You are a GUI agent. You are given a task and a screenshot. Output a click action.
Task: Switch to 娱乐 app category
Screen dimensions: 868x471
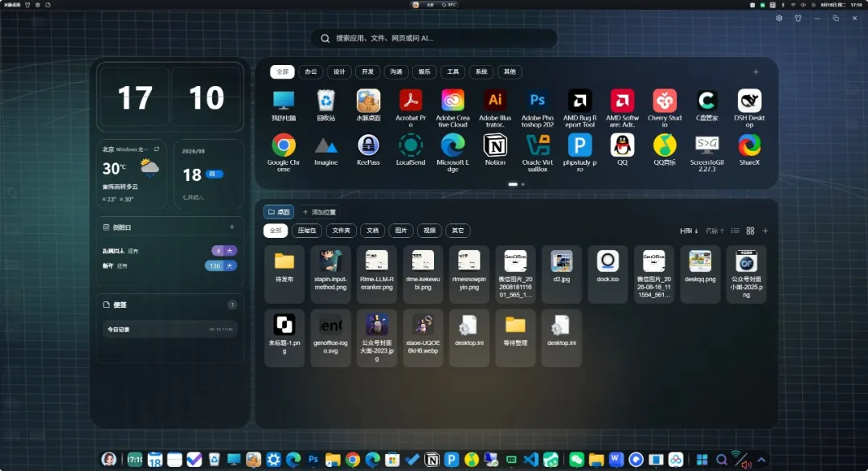click(x=424, y=72)
